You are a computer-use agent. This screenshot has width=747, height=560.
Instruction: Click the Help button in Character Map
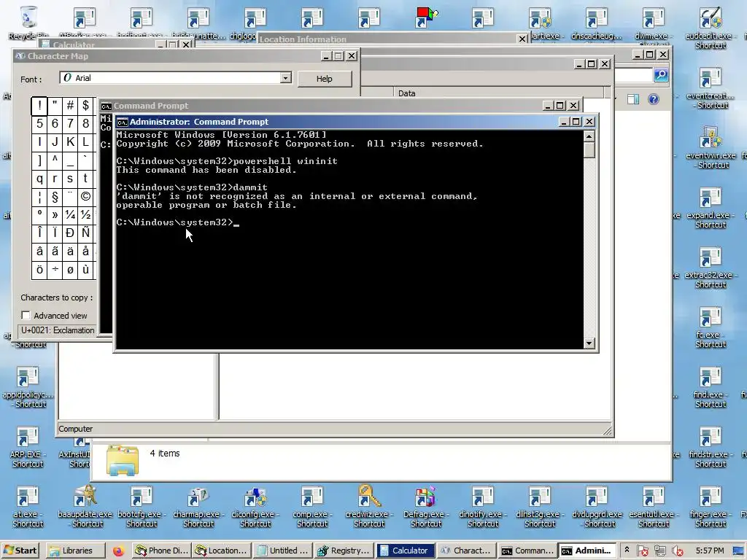[x=325, y=79]
